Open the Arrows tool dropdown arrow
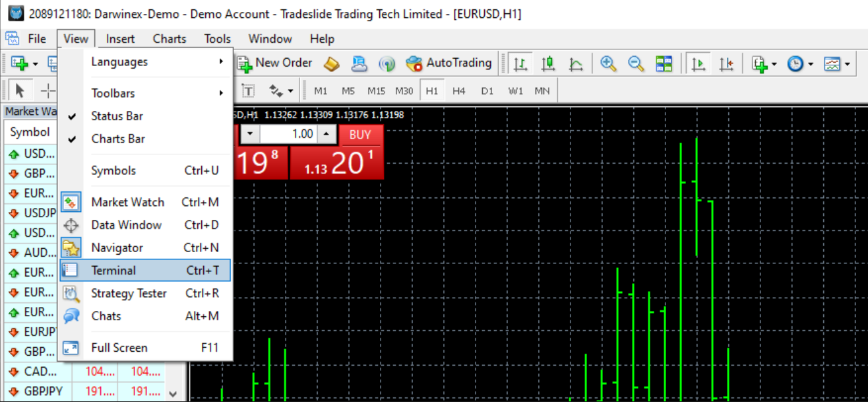Screen dimensions: 868x402 291,91
